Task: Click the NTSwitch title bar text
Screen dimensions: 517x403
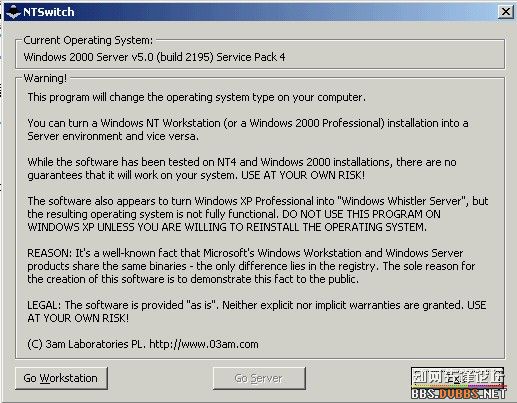Action: 49,12
